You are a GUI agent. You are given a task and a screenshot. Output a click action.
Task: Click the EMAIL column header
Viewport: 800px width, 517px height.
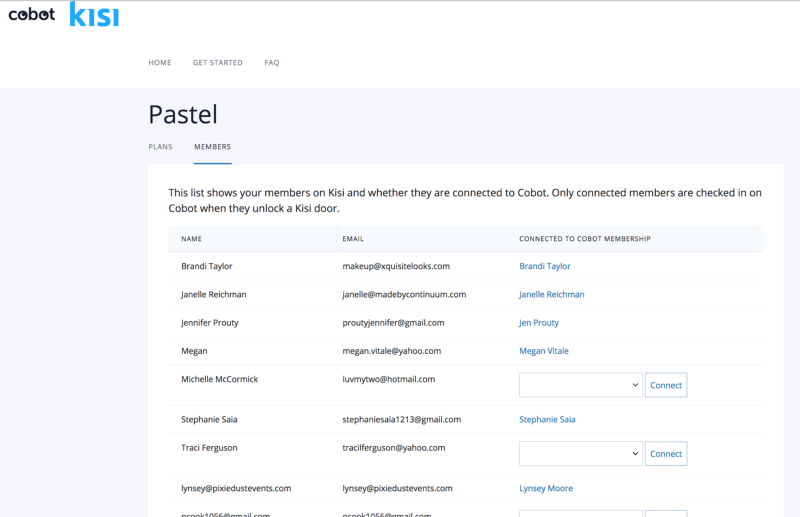coord(353,239)
